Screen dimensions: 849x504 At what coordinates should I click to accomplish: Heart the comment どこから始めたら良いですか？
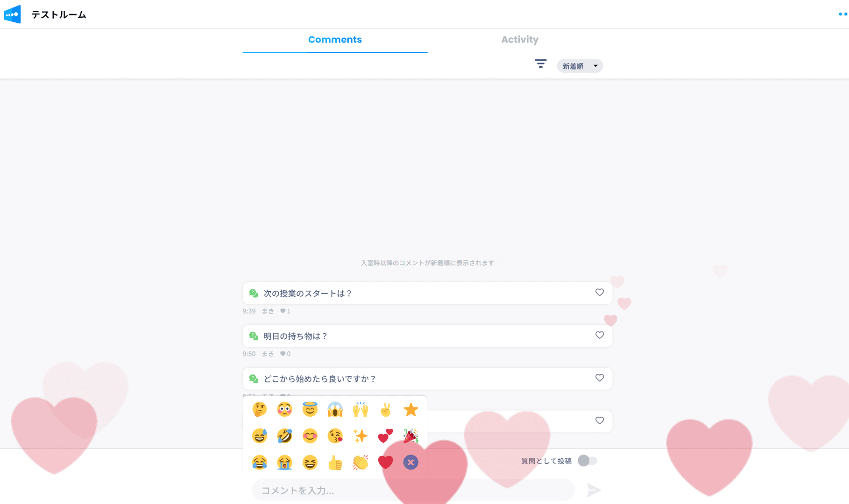pyautogui.click(x=600, y=378)
